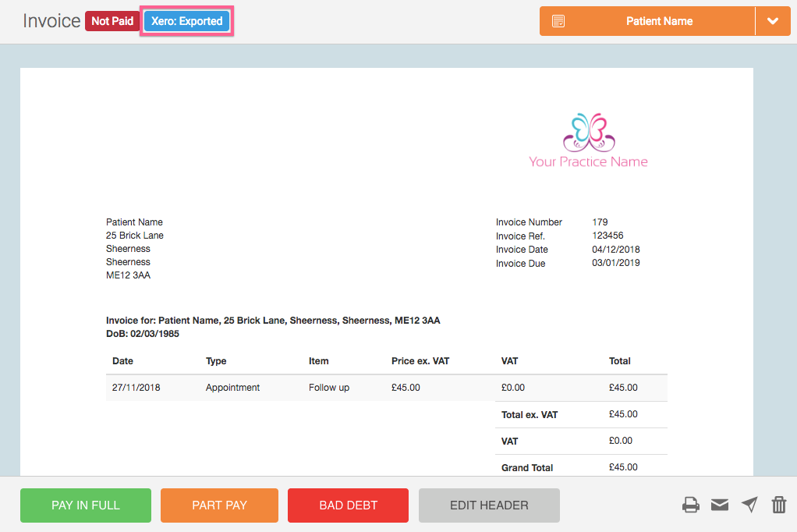Send the invoice with the paper plane icon

pyautogui.click(x=749, y=505)
